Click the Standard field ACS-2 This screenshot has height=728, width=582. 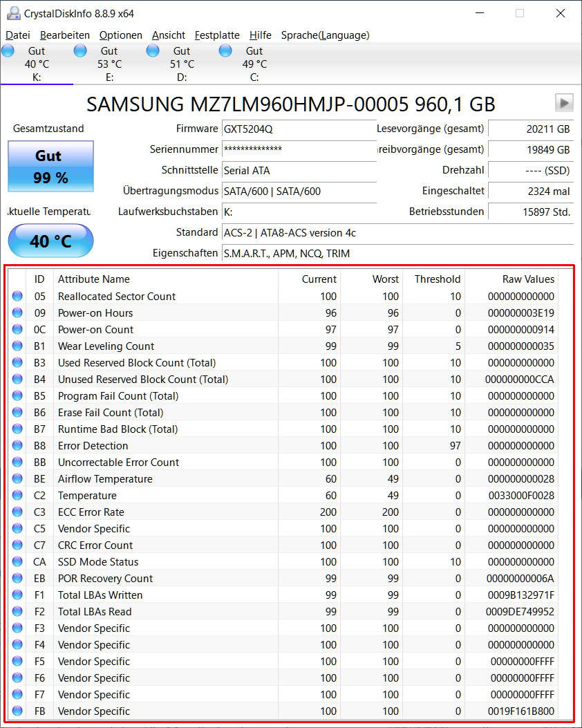click(397, 232)
